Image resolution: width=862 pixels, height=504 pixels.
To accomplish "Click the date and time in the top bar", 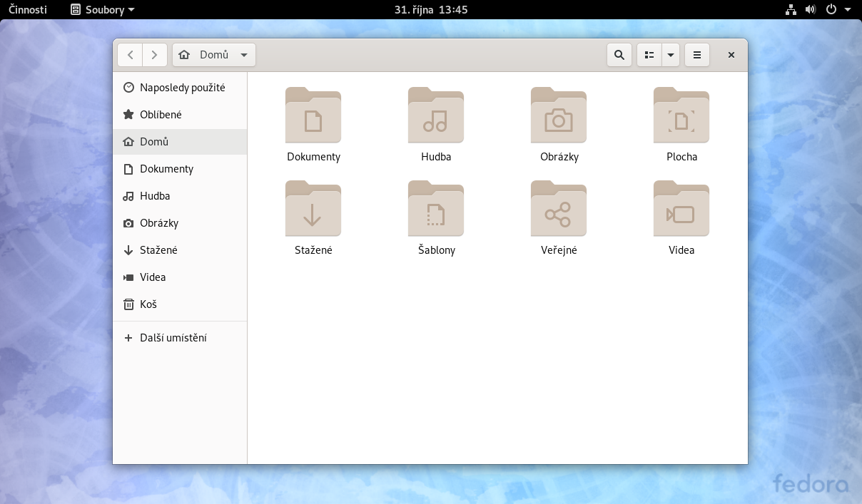I will [x=431, y=9].
